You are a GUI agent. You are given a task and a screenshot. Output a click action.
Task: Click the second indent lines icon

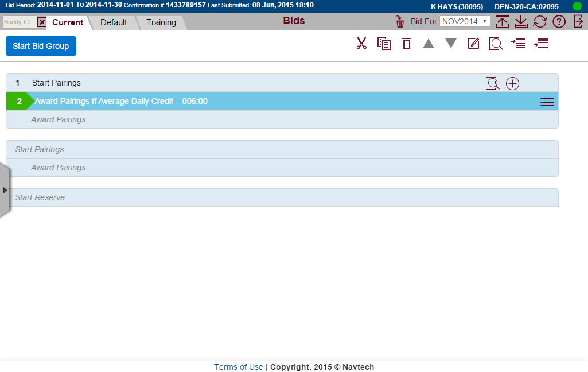(541, 43)
